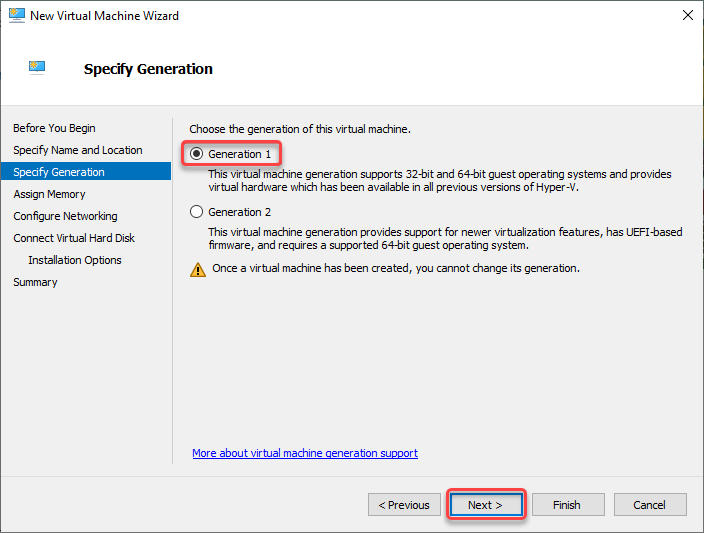Jump to the Summary step
704x533 pixels.
[x=35, y=282]
